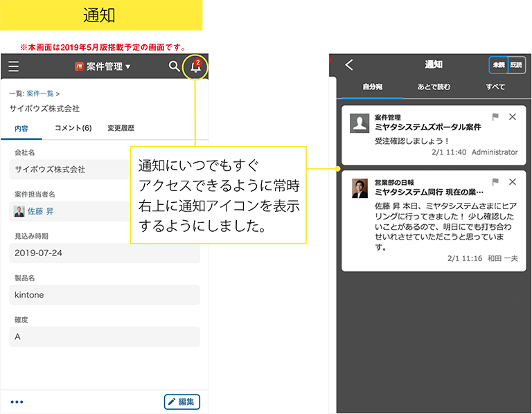Click the 会社名 field サイボウズ株式会社

click(x=70, y=169)
